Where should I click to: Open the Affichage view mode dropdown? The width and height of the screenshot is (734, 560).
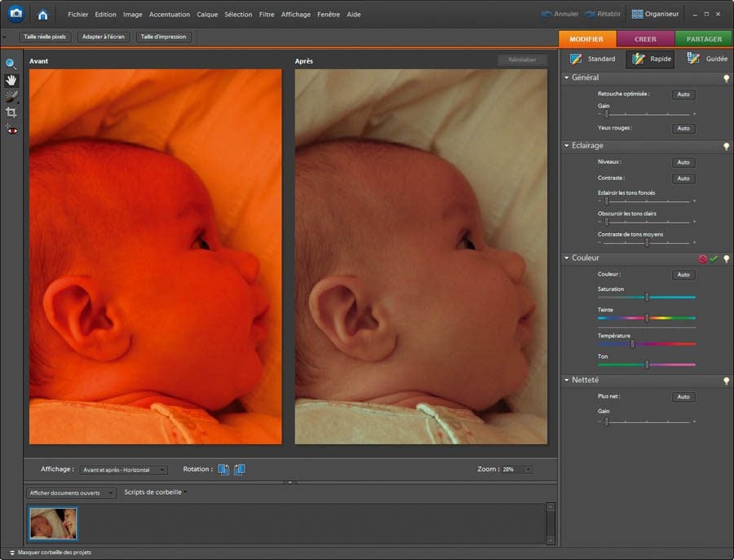[124, 470]
